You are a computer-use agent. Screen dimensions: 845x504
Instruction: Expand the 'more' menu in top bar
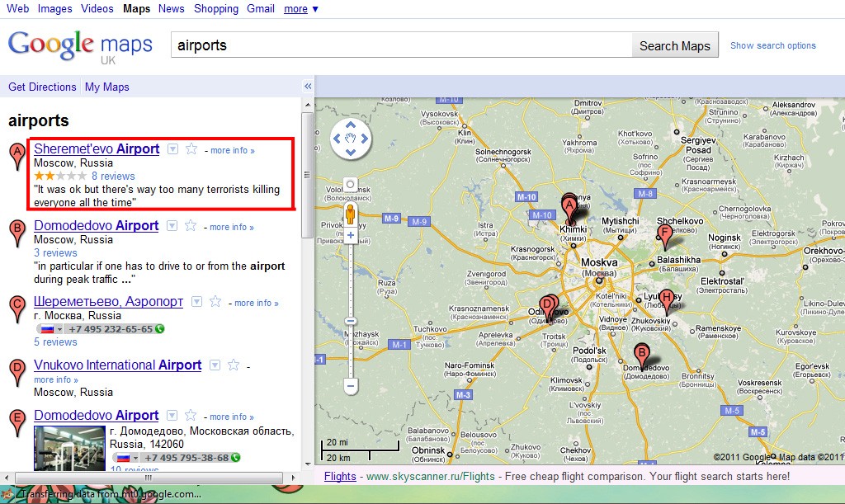[301, 8]
